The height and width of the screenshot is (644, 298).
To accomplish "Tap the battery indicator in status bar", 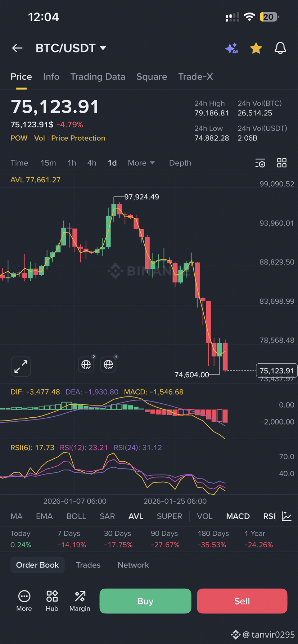I will point(269,17).
